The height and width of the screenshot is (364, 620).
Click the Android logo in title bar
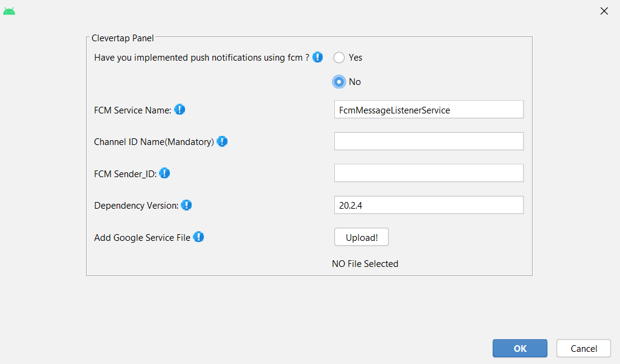[x=9, y=11]
